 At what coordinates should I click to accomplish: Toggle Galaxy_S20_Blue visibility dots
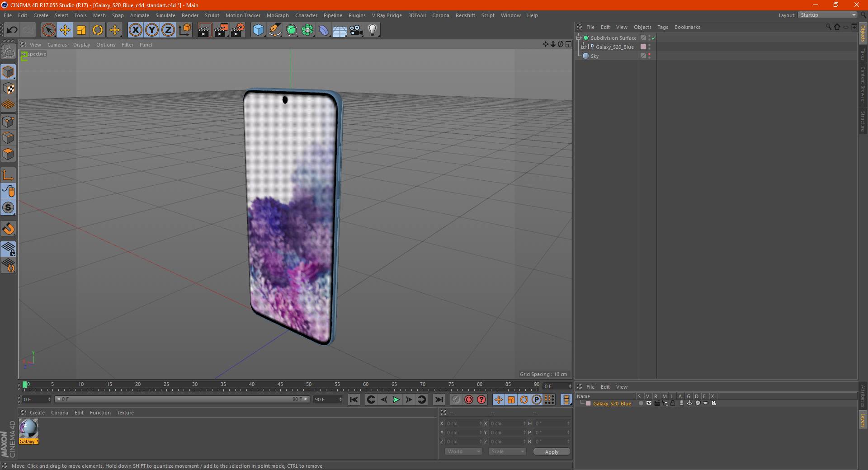click(650, 47)
